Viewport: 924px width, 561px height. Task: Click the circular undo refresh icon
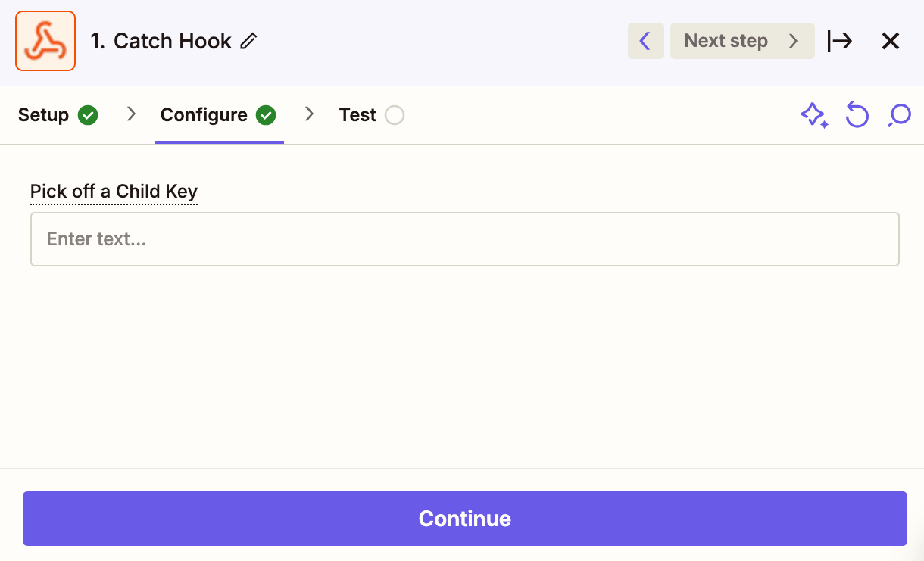857,115
